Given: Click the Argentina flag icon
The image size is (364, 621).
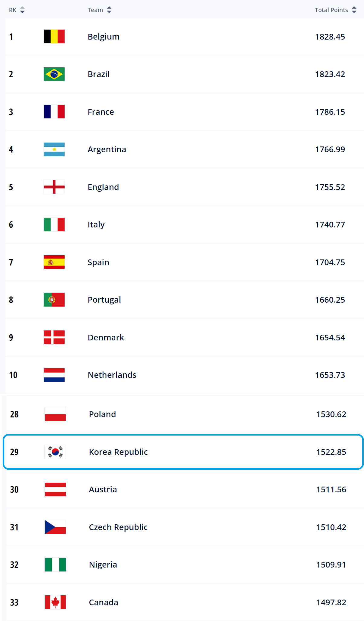Looking at the screenshot, I should pyautogui.click(x=54, y=150).
